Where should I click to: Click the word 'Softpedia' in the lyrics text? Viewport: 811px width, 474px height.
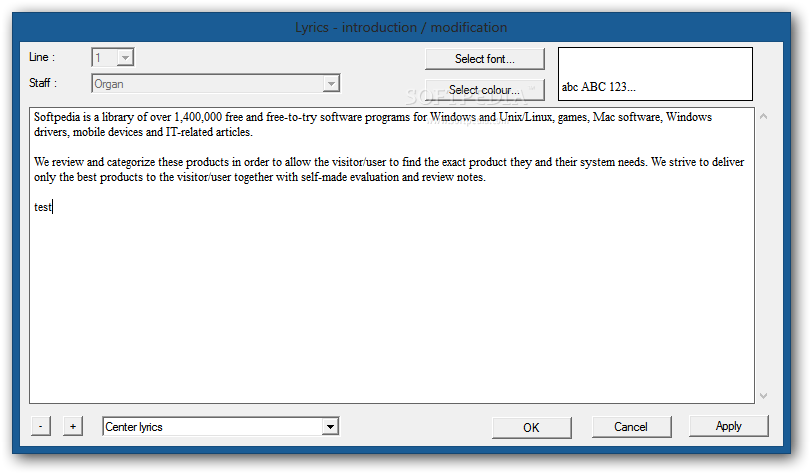pyautogui.click(x=57, y=117)
